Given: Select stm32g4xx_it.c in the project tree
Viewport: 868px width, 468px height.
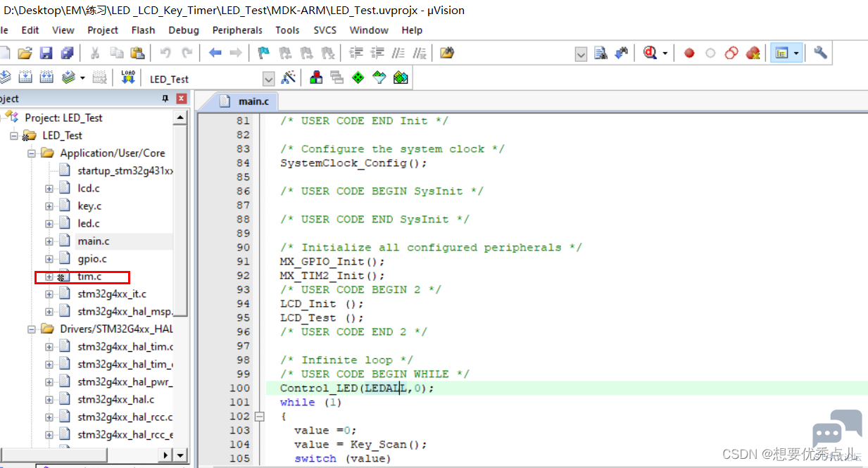Looking at the screenshot, I should (112, 293).
